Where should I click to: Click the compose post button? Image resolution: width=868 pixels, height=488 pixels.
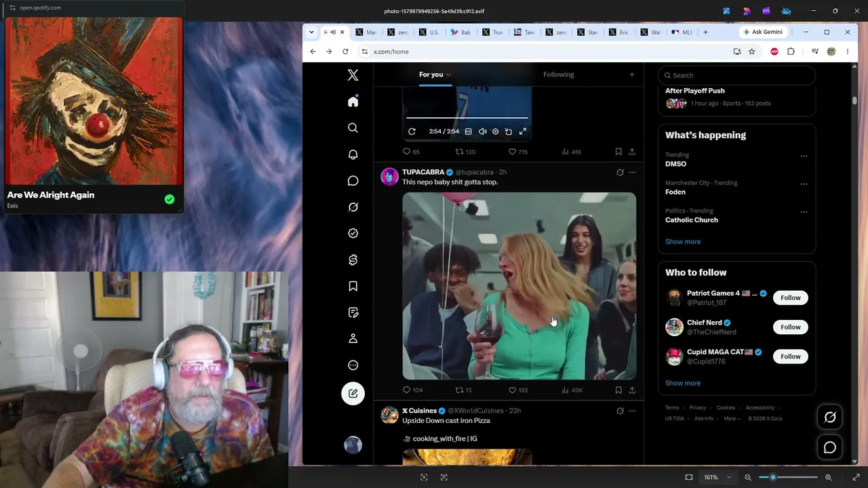353,394
